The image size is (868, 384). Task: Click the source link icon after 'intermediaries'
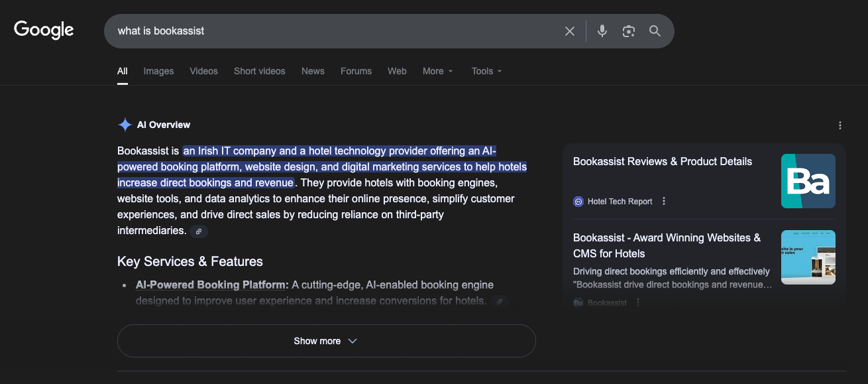199,231
